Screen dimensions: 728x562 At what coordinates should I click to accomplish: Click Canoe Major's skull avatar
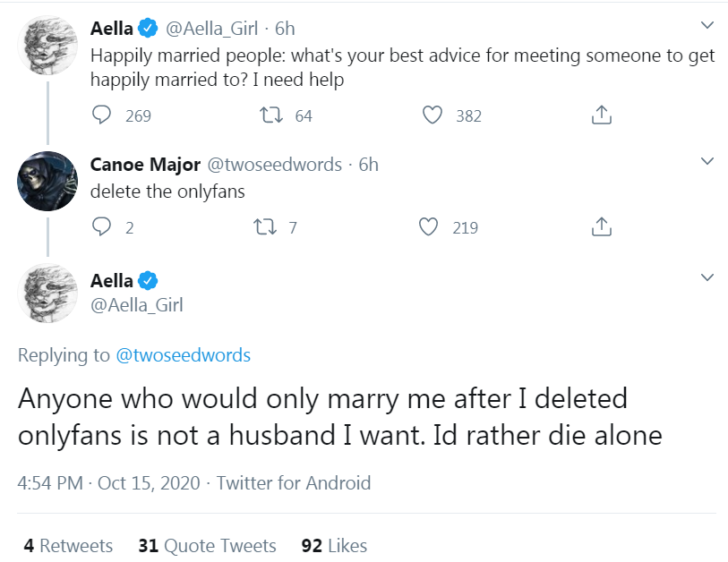click(47, 181)
